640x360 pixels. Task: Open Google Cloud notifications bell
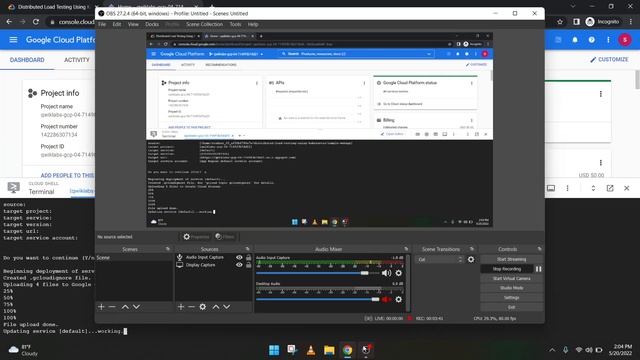pyautogui.click(x=575, y=40)
